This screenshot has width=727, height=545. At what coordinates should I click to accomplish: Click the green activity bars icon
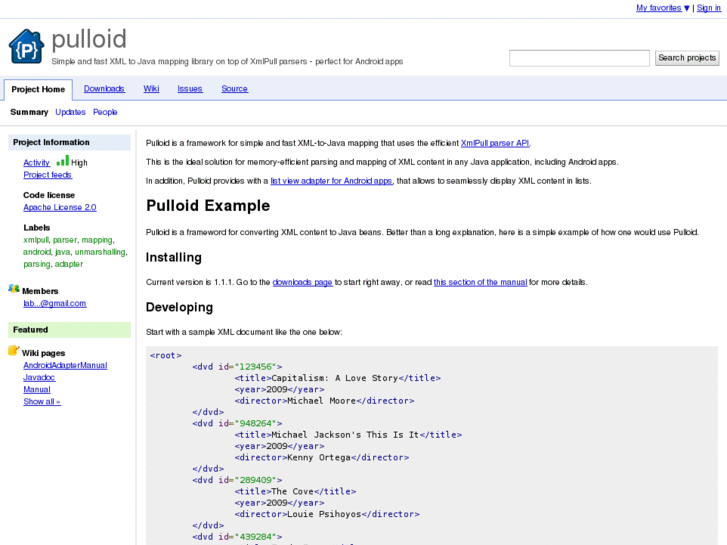click(63, 160)
